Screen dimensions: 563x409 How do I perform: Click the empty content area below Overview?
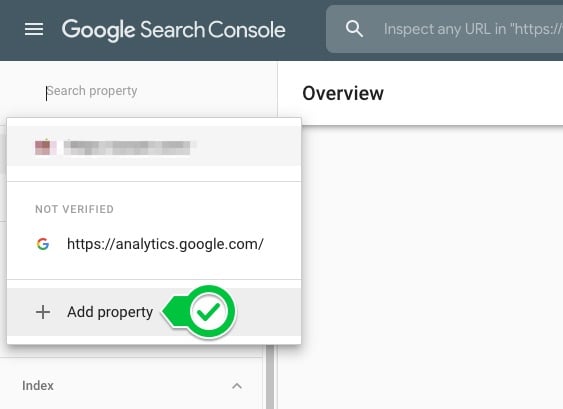point(420,267)
